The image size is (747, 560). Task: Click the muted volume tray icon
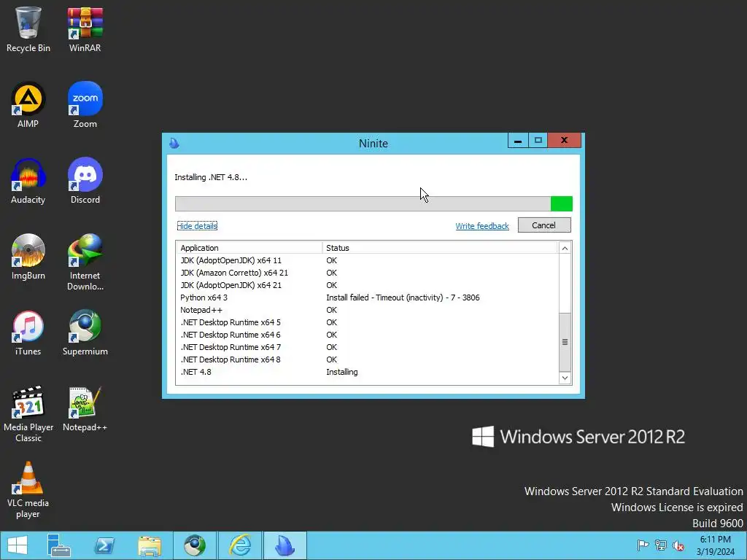(x=678, y=545)
